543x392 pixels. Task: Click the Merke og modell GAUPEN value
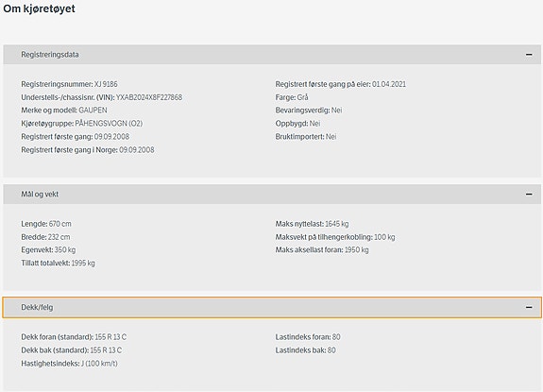point(93,111)
